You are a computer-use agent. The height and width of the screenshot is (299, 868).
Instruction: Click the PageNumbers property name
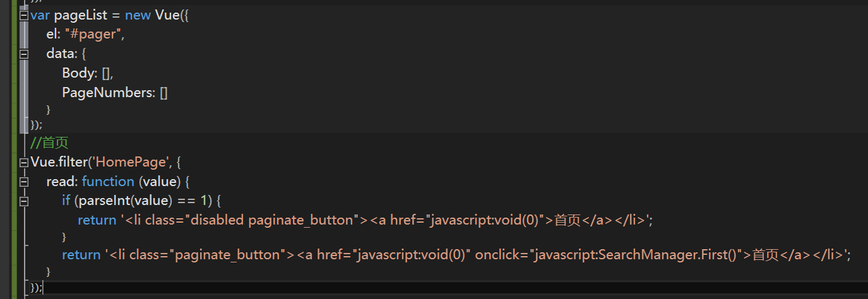[x=108, y=93]
